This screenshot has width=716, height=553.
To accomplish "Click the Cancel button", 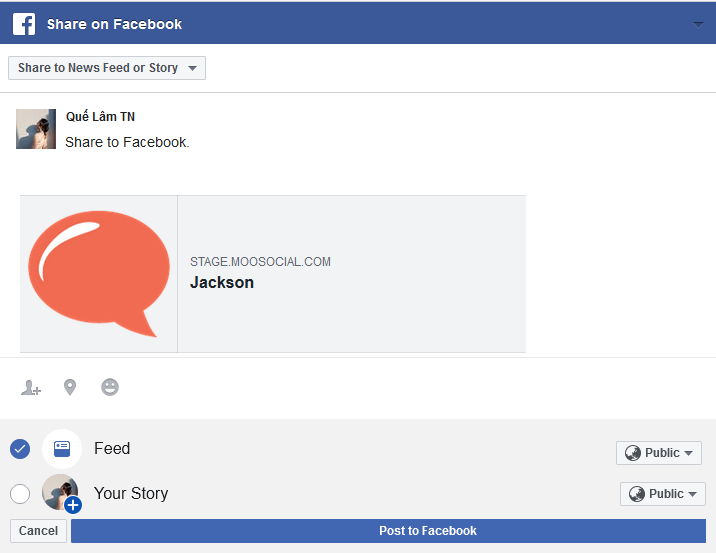I will pos(38,531).
